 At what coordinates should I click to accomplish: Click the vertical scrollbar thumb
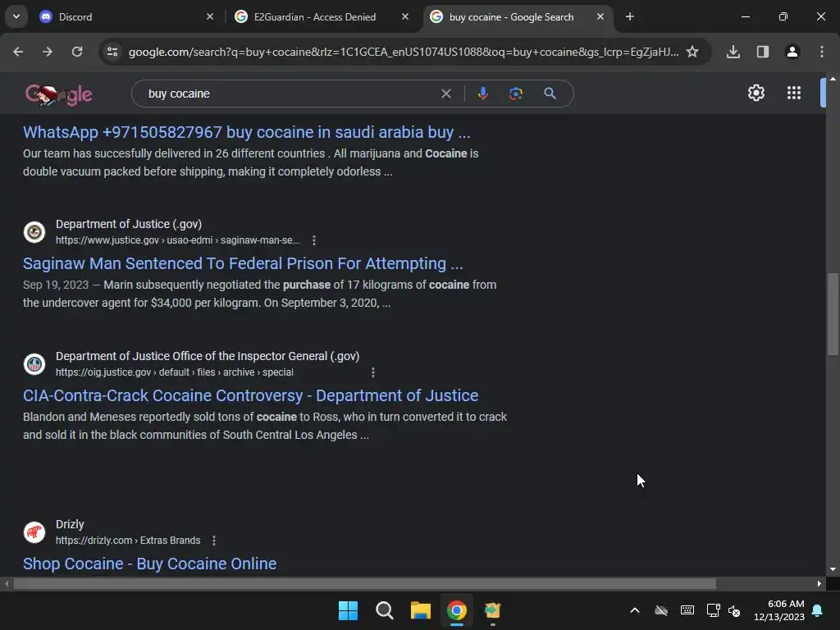pyautogui.click(x=833, y=314)
